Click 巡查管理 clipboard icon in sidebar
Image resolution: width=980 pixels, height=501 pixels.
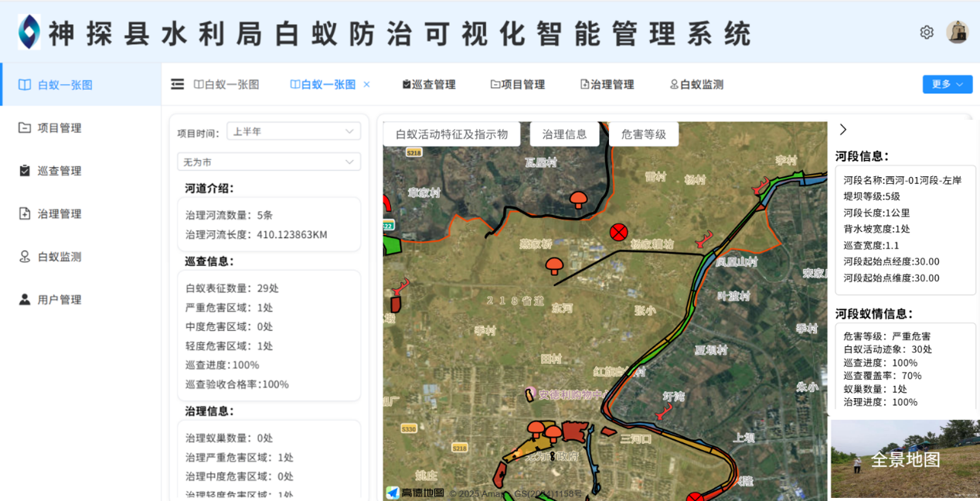tap(25, 171)
